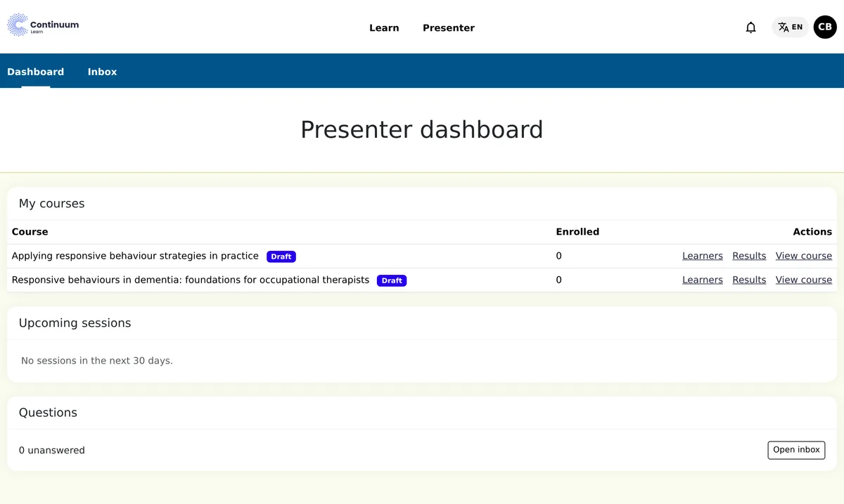Open Learners for Applying responsive behaviour strategies
The width and height of the screenshot is (844, 504).
click(703, 256)
